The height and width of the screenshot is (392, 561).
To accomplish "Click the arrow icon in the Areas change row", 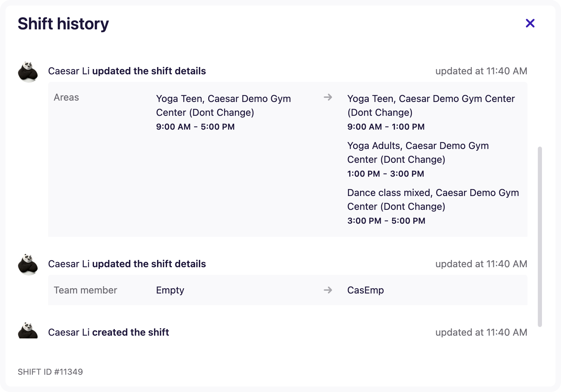I will [x=328, y=97].
